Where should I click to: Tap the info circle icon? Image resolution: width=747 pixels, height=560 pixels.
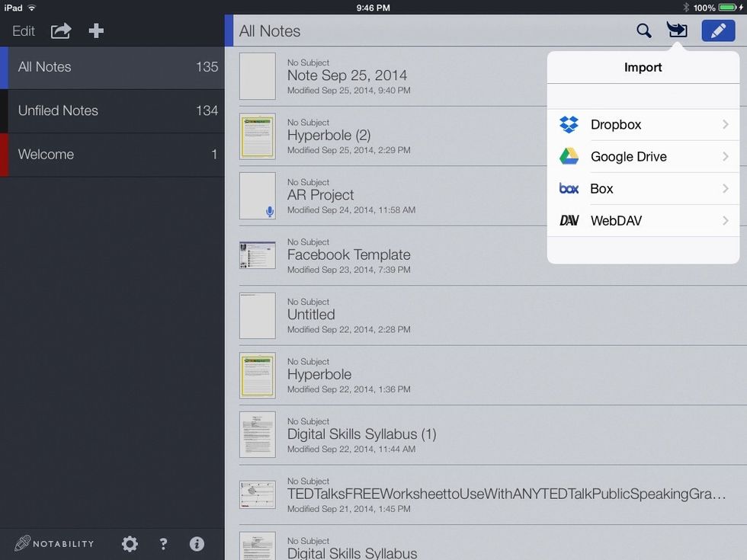coord(197,543)
